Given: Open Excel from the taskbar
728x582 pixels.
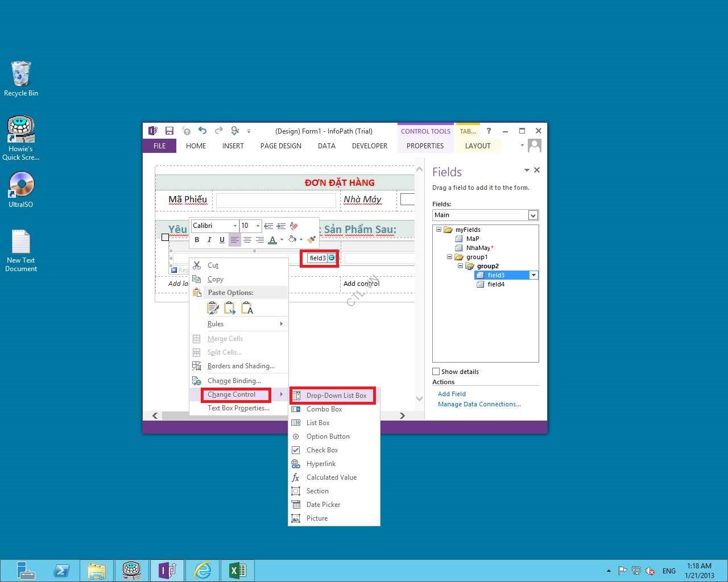Looking at the screenshot, I should (237, 570).
